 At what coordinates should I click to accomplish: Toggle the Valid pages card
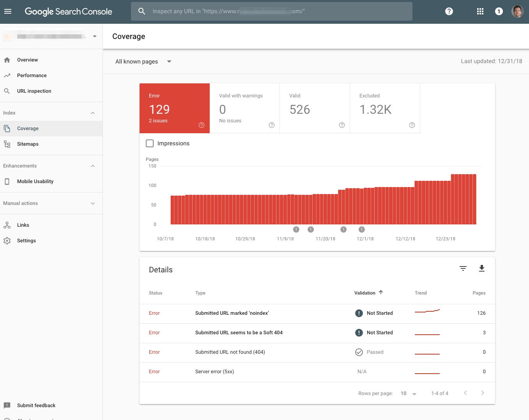315,108
